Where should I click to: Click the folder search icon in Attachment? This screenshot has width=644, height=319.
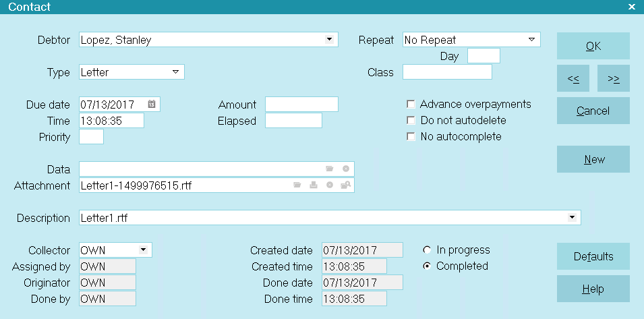click(345, 185)
